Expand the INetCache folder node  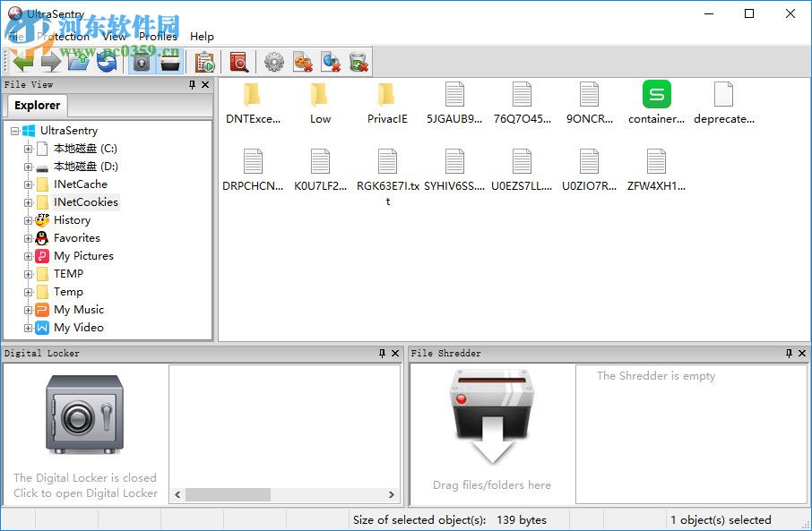(28, 184)
